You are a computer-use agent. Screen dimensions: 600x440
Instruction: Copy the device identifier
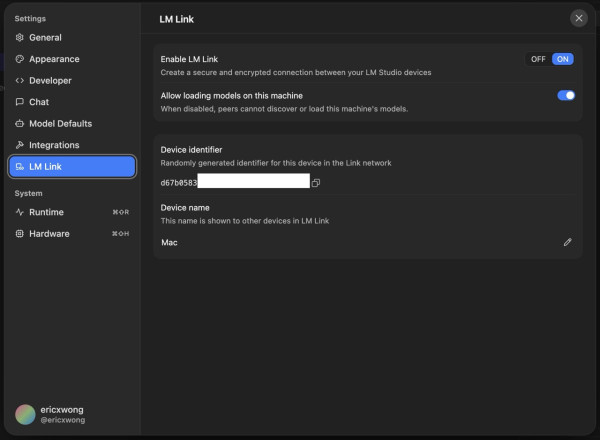coord(316,183)
